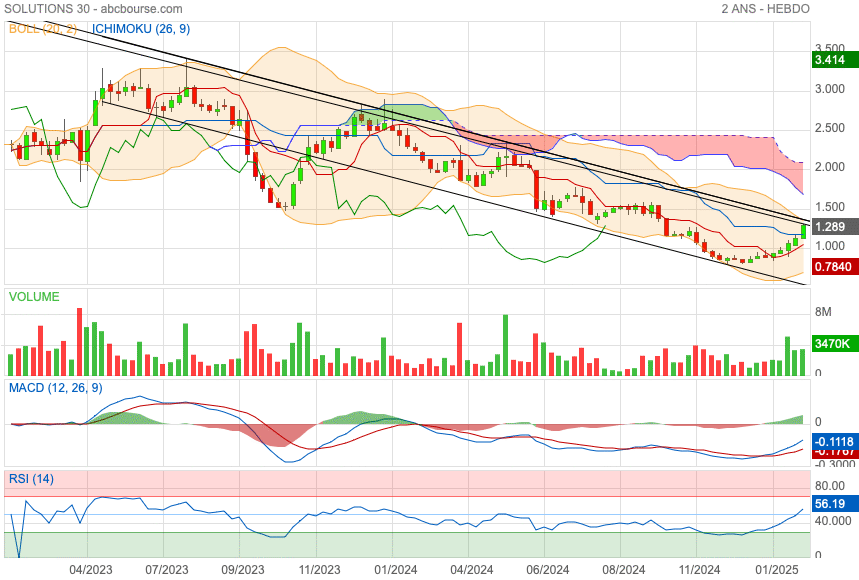Image resolution: width=859 pixels, height=580 pixels.
Task: Click the 3.000 price axis label
Action: coord(830,89)
